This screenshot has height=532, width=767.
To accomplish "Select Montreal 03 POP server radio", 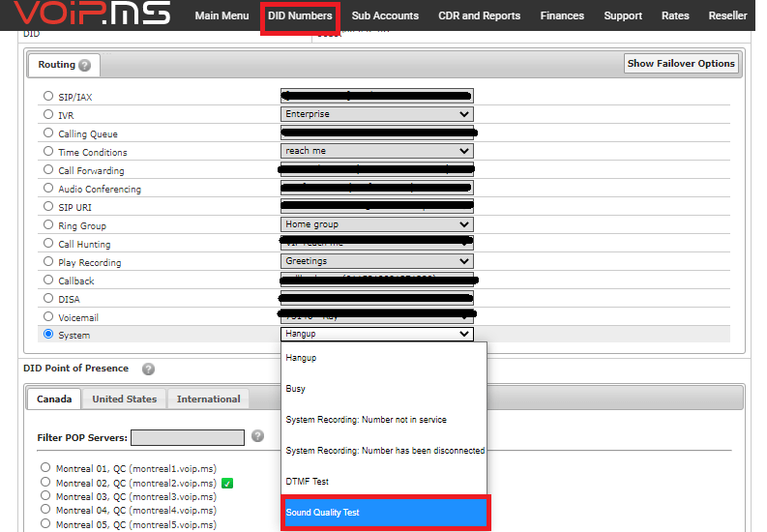I will [45, 496].
